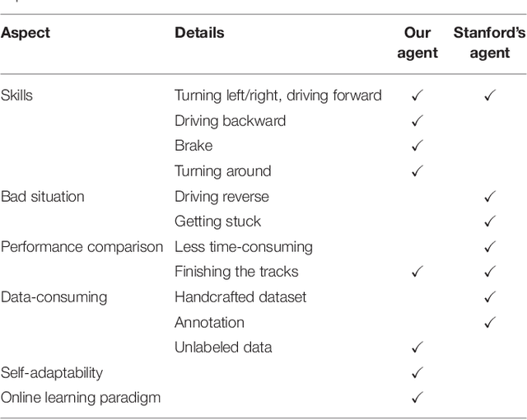
Task: Click the Aspect column header
Action: pos(25,33)
